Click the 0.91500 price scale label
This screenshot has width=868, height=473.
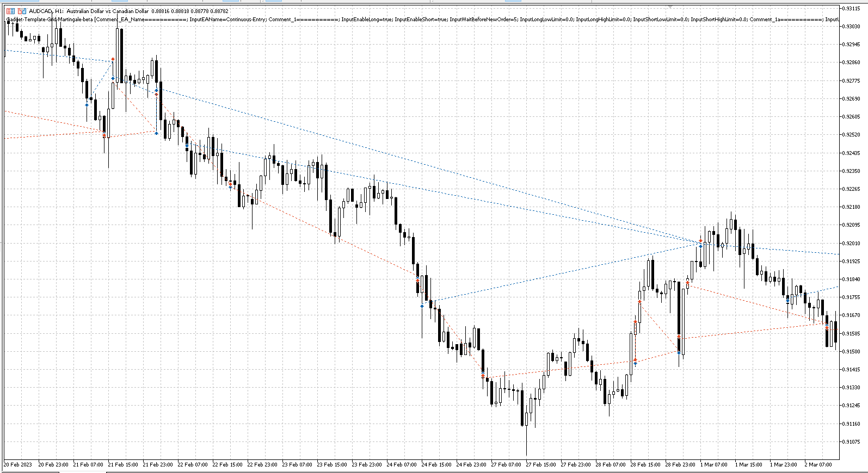[851, 352]
